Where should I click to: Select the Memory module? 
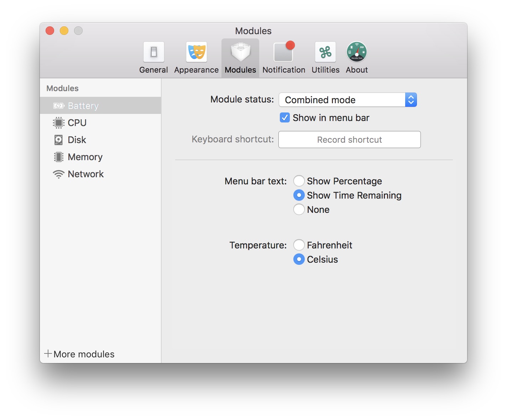[85, 157]
